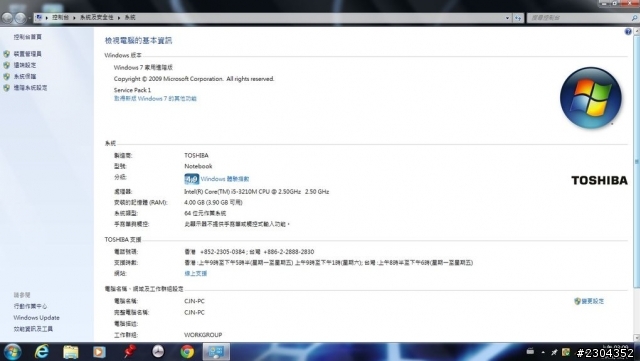Viewport: 640px width, 361px height.
Task: Click the active Control Panel taskbar button
Action: [216, 352]
